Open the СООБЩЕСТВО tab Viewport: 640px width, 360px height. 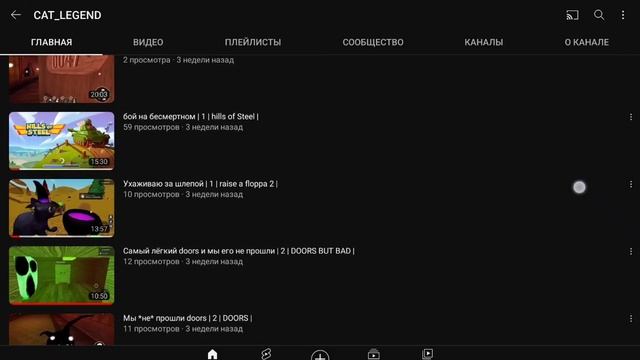click(x=373, y=42)
